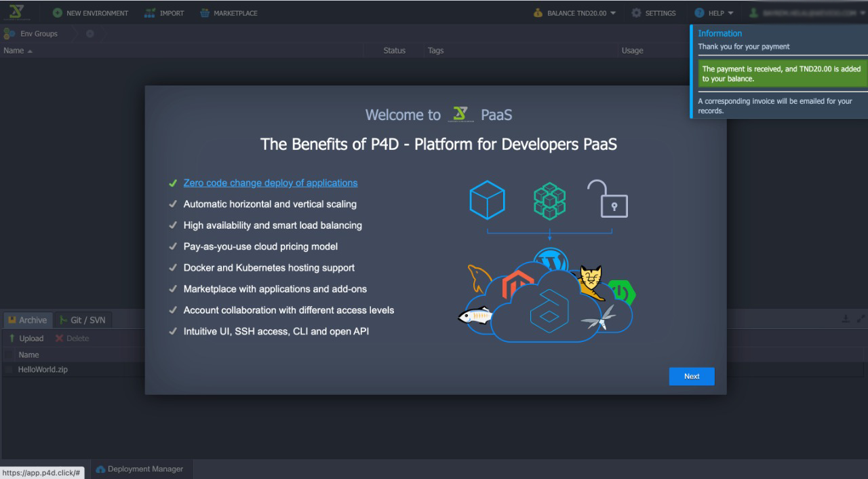The height and width of the screenshot is (479, 868).
Task: Click the Usage column header
Action: 632,50
